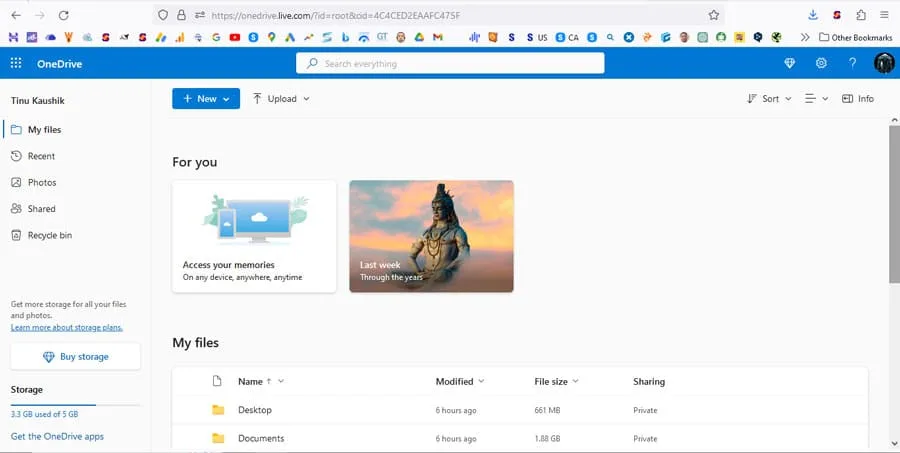Click the Private status in Desktop row
The height and width of the screenshot is (453, 900).
click(x=645, y=410)
